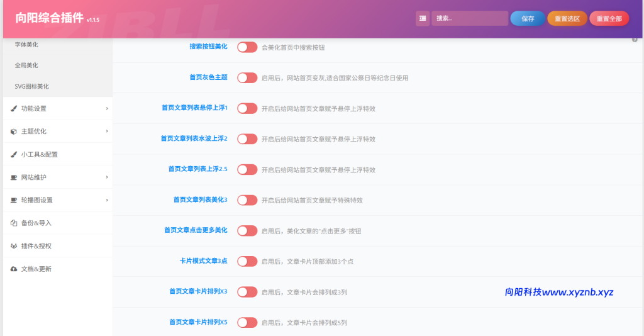
Task: Toggle 首页文章卡片排列X3 switch
Action: tap(247, 292)
